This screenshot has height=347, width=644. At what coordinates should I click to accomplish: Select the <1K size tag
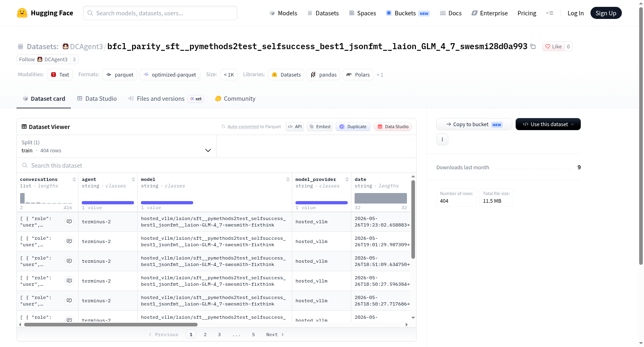click(x=229, y=75)
